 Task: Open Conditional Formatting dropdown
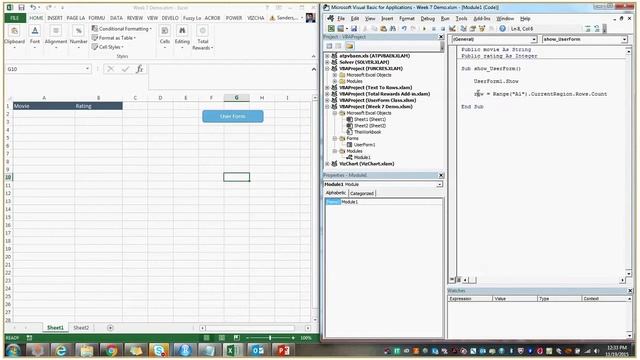tap(121, 29)
